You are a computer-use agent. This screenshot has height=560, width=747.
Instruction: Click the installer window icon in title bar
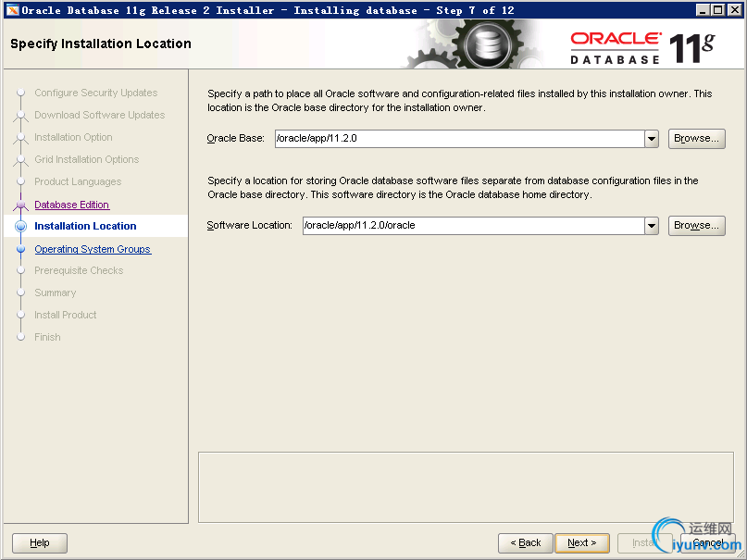tap(12, 10)
